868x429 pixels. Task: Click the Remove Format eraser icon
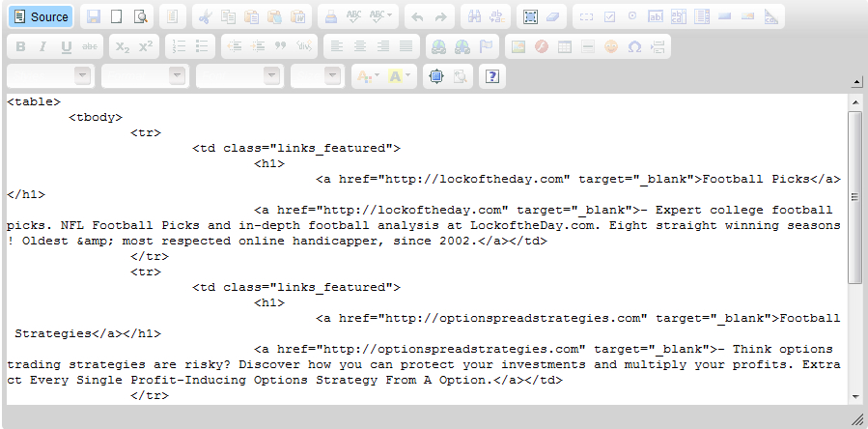point(553,17)
